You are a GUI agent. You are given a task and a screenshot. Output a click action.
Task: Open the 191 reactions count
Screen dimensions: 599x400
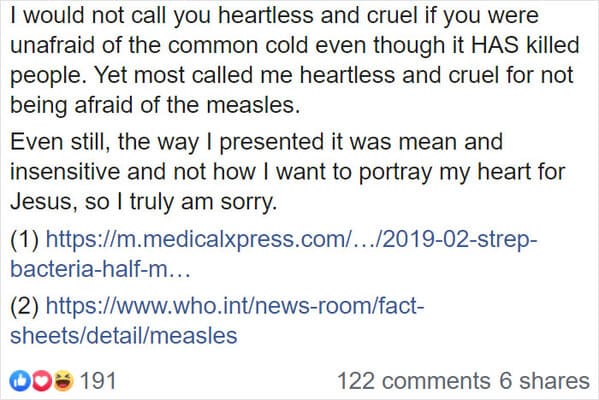tap(98, 381)
